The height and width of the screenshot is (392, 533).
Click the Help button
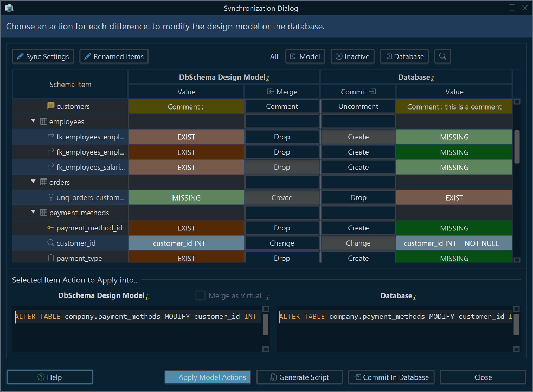50,377
